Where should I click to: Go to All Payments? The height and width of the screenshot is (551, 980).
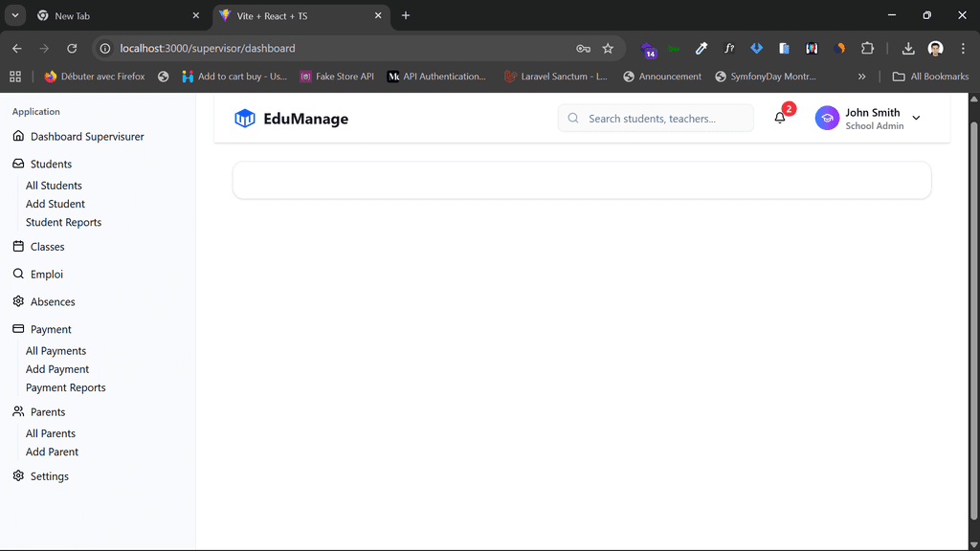tap(56, 351)
